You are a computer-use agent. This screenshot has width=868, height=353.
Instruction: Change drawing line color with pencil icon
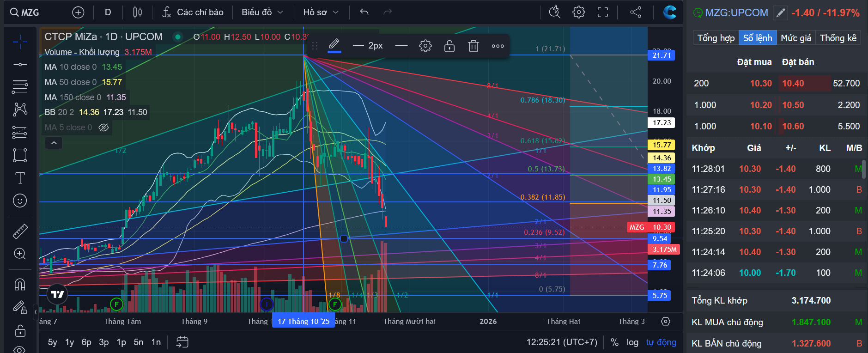point(334,46)
